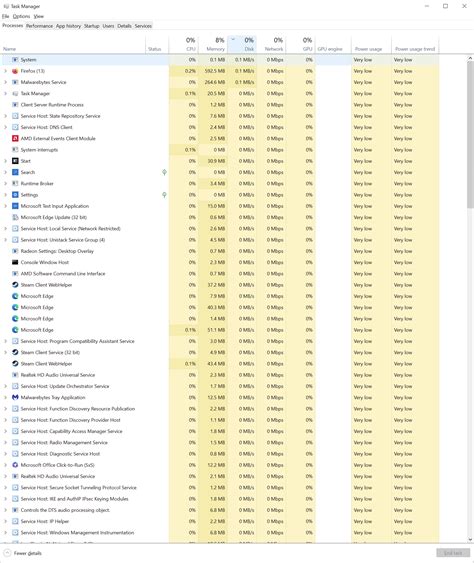Switch to the Details tab
Viewport: 474px width, 563px height.
click(x=124, y=26)
